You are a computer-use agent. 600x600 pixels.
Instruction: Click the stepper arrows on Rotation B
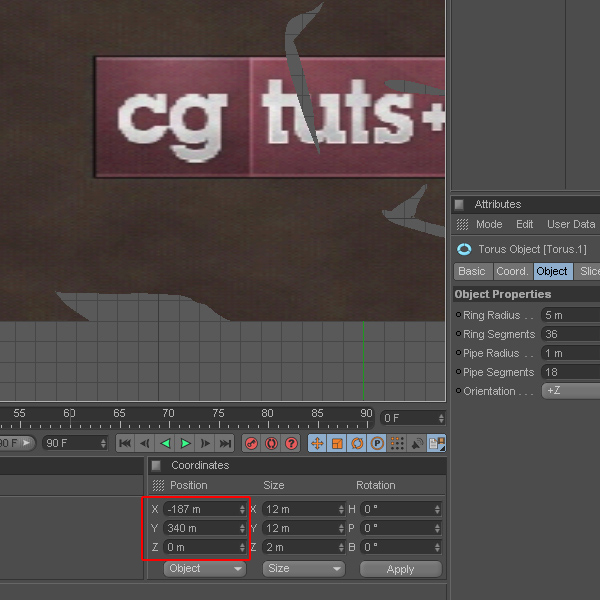coord(438,547)
